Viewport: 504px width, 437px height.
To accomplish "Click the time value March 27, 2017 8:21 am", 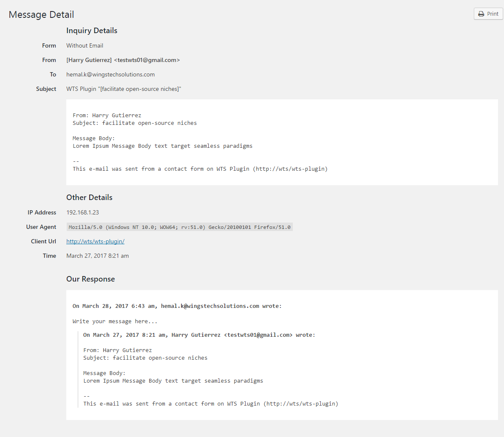I will (97, 256).
